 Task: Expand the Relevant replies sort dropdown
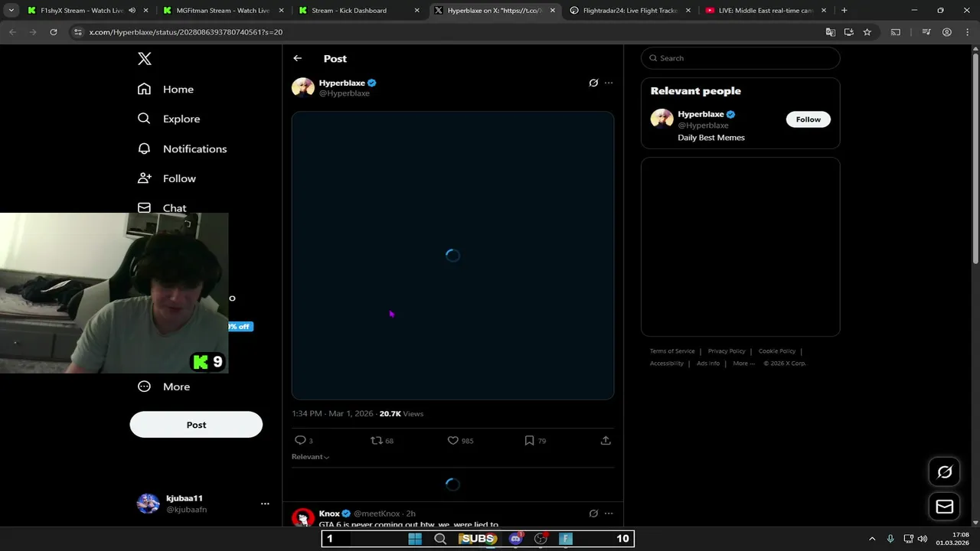(x=310, y=457)
